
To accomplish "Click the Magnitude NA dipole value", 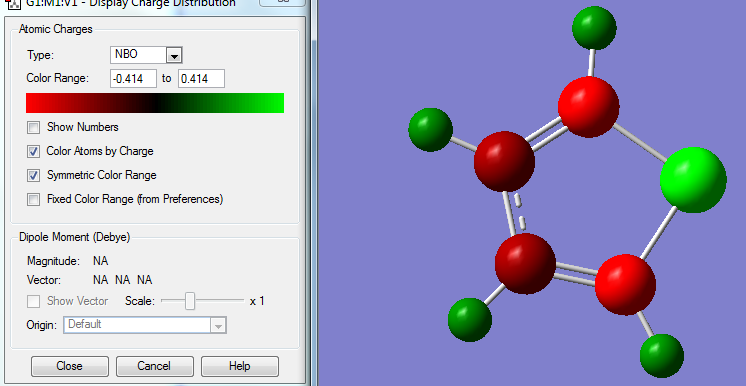I will pos(100,261).
